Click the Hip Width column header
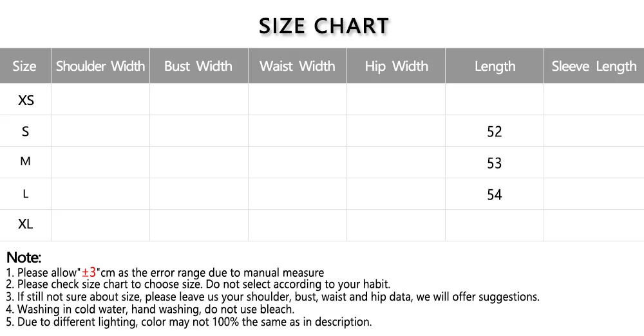The height and width of the screenshot is (336, 644). click(396, 66)
